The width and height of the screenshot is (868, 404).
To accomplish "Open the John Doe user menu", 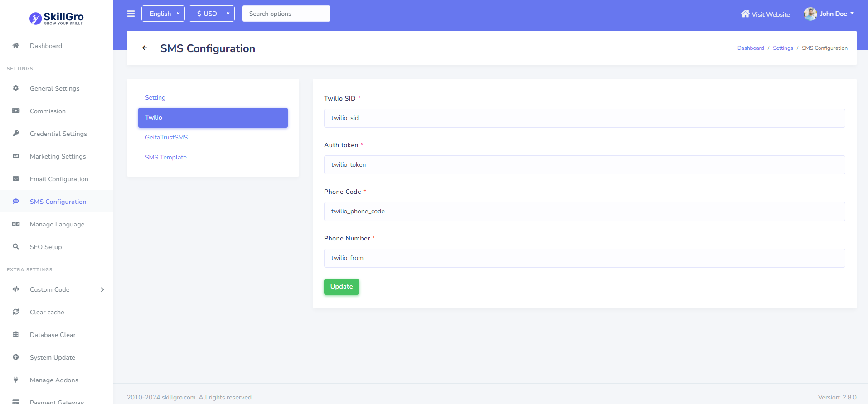I will point(829,14).
